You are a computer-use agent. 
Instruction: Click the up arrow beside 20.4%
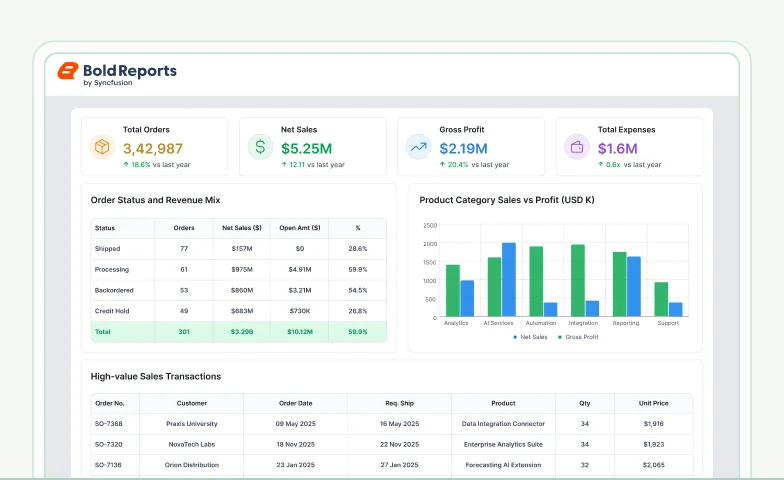[x=442, y=164]
